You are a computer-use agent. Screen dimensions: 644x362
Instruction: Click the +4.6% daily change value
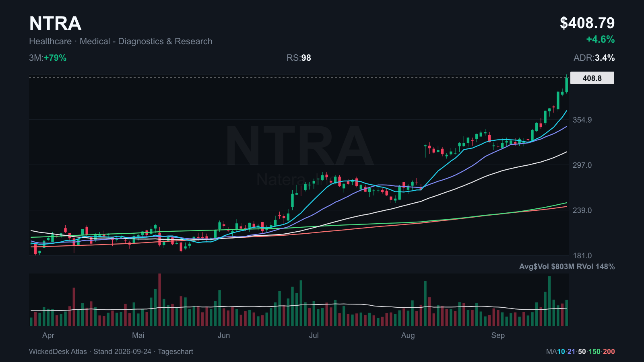[x=600, y=39]
